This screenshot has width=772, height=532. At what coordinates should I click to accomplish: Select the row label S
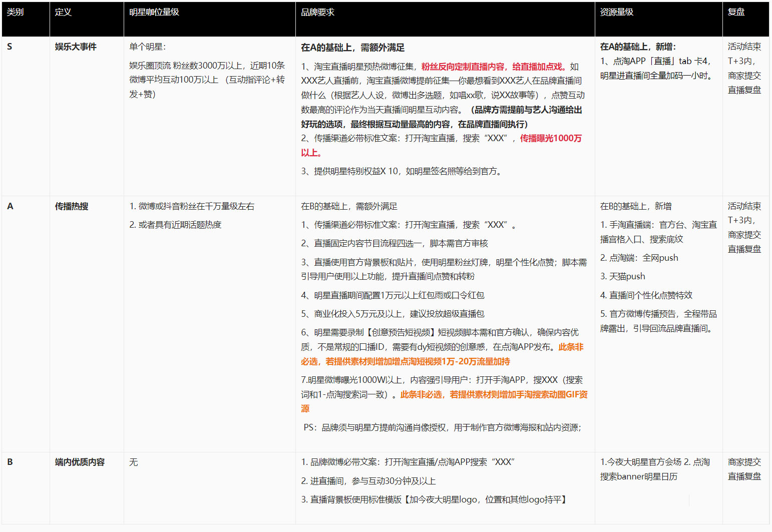tap(9, 47)
